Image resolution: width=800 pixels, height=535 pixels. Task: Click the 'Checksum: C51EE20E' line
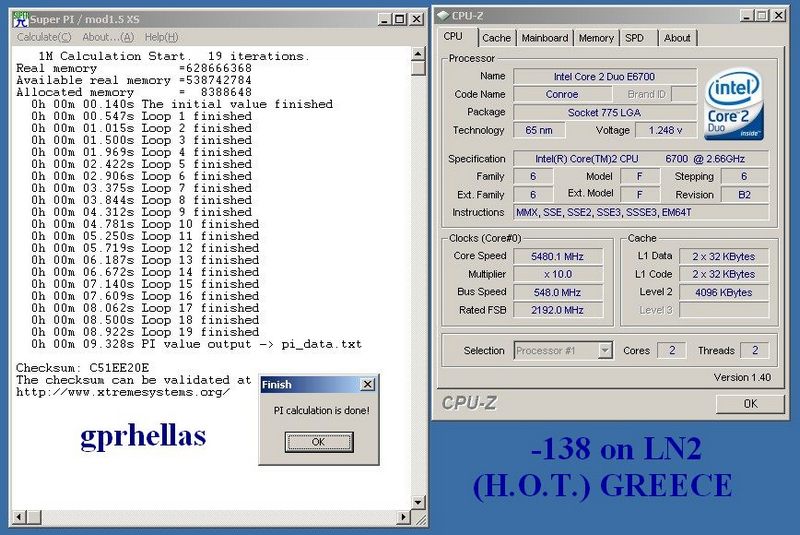(83, 368)
